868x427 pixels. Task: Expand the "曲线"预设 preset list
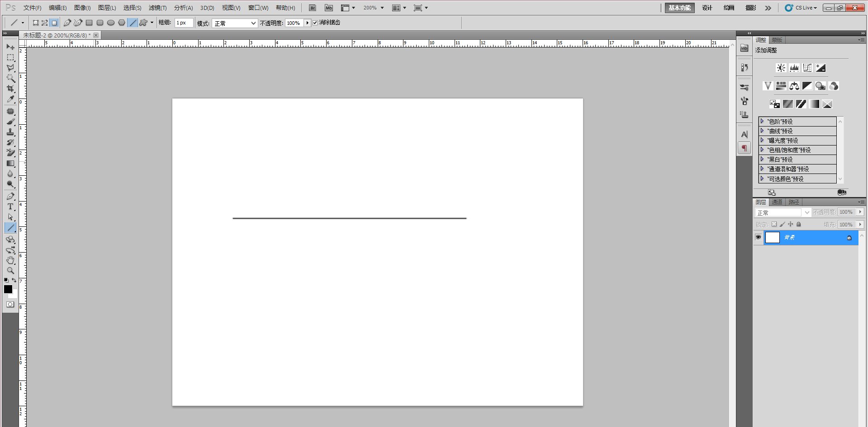(762, 131)
